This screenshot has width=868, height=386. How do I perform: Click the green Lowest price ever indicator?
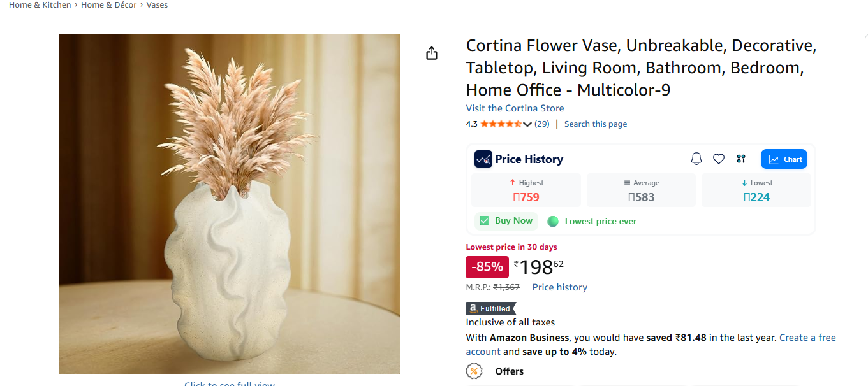[553, 221]
